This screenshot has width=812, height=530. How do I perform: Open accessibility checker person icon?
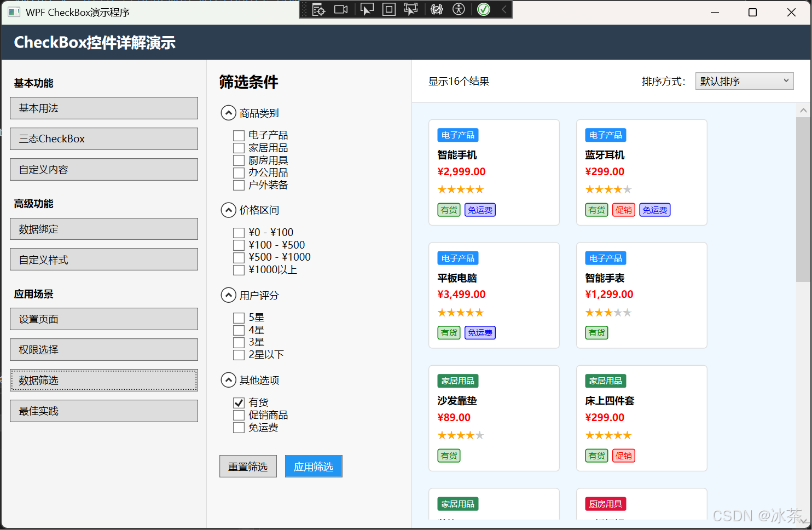(x=459, y=9)
